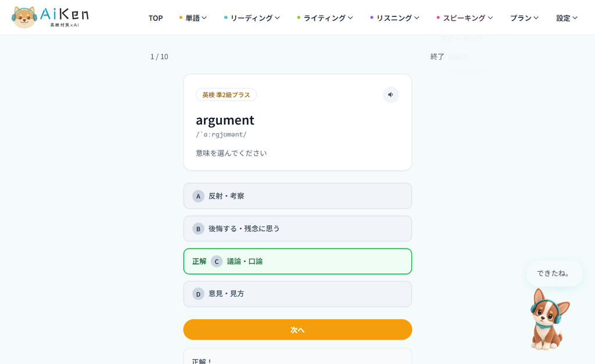Go to the TOP page
The width and height of the screenshot is (595, 364).
coord(156,18)
